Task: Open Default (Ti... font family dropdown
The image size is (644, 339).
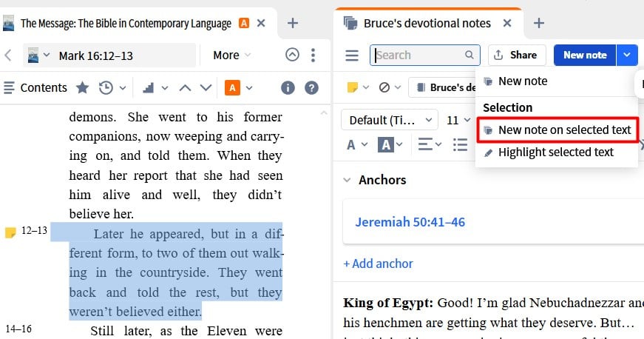Action: 390,120
